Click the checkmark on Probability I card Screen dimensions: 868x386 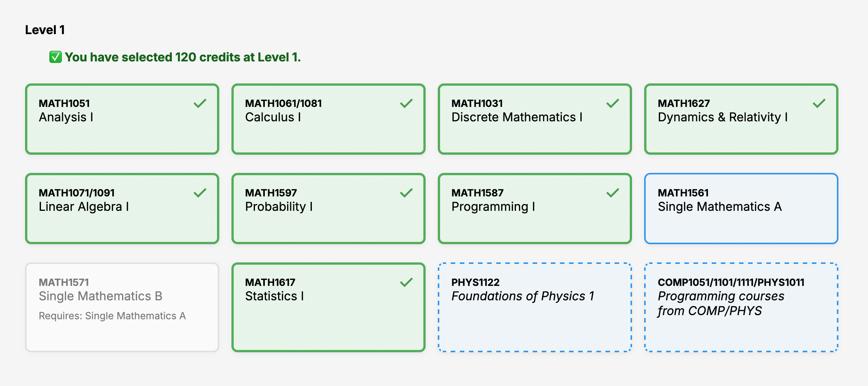click(x=406, y=193)
